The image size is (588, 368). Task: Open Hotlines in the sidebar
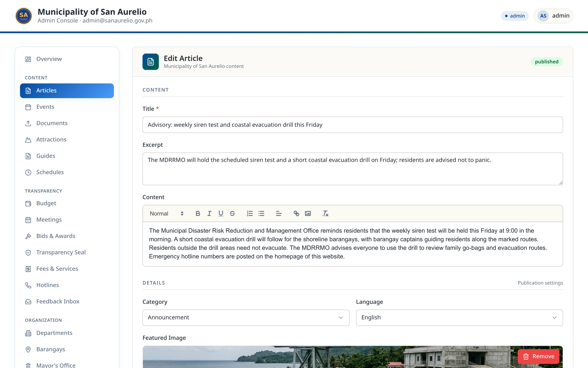[67, 285]
